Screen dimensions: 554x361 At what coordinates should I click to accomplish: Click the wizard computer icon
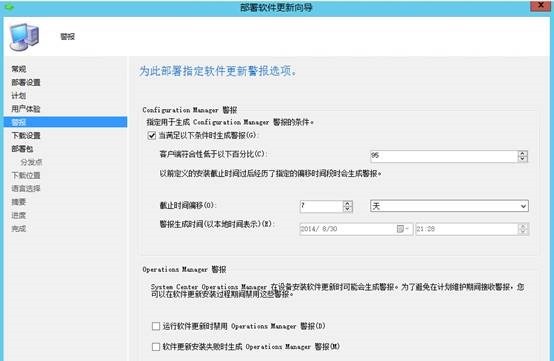[x=24, y=37]
